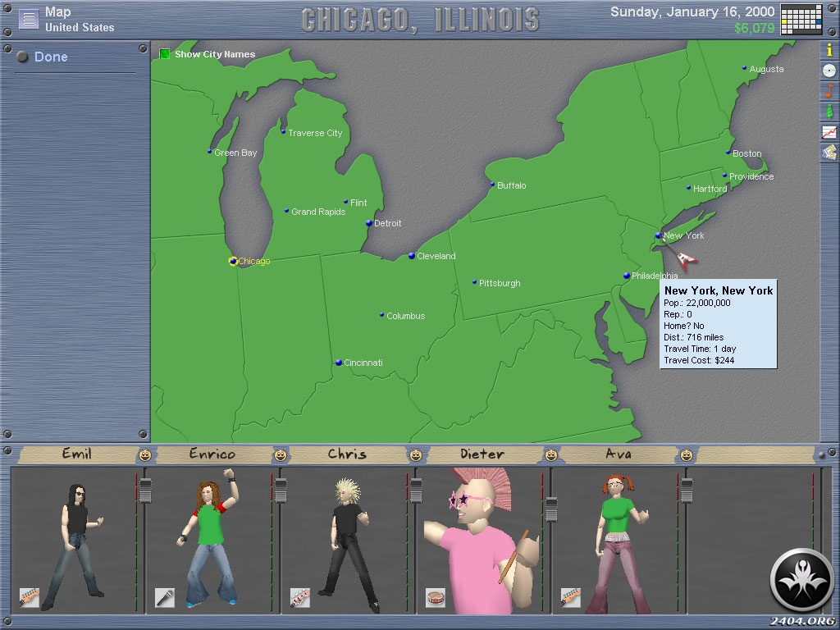Toggle the Show City Names checkbox
Image resolution: width=840 pixels, height=630 pixels.
pyautogui.click(x=165, y=54)
